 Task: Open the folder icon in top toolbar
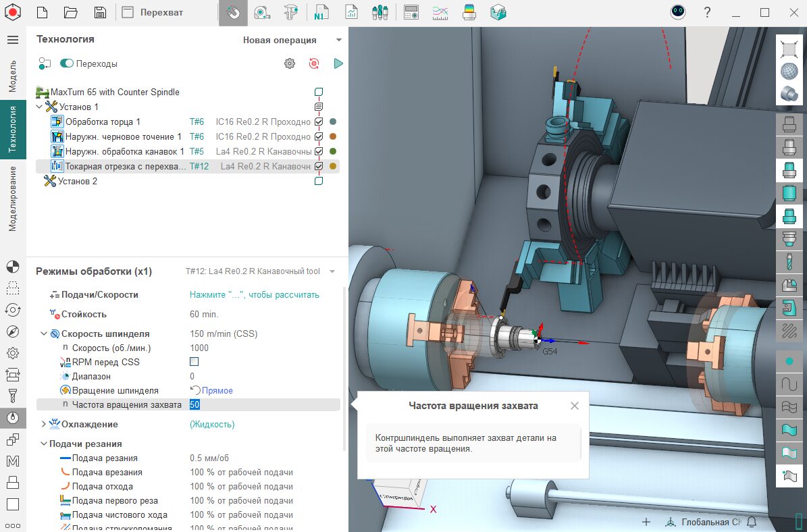tap(71, 12)
